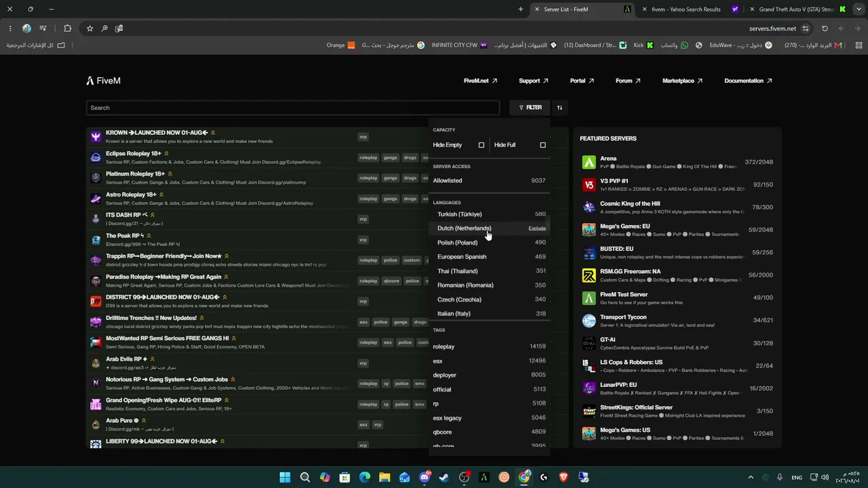868x488 pixels.
Task: Choose the Thai (Thailand) language filter
Action: [490, 271]
